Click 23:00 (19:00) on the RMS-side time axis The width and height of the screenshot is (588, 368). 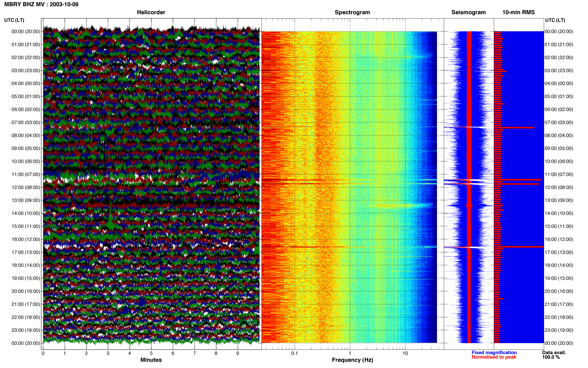pyautogui.click(x=559, y=330)
